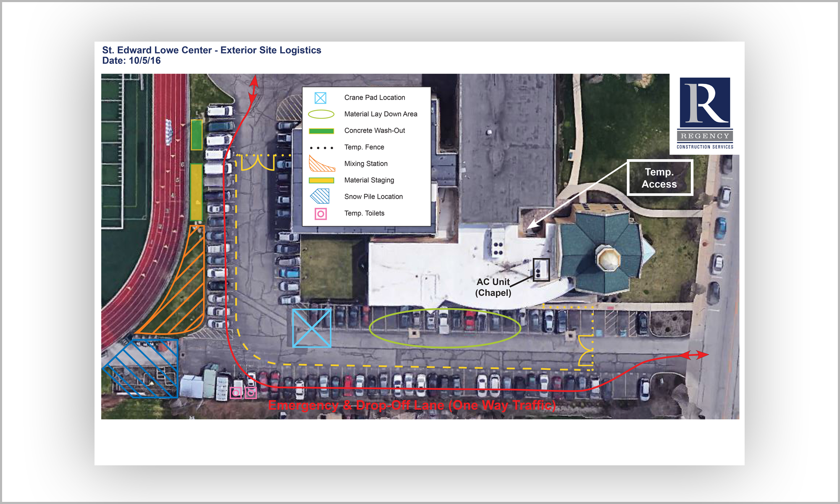The width and height of the screenshot is (840, 504).
Task: Click the Material Lay Down Area legend ellipse
Action: [x=321, y=114]
